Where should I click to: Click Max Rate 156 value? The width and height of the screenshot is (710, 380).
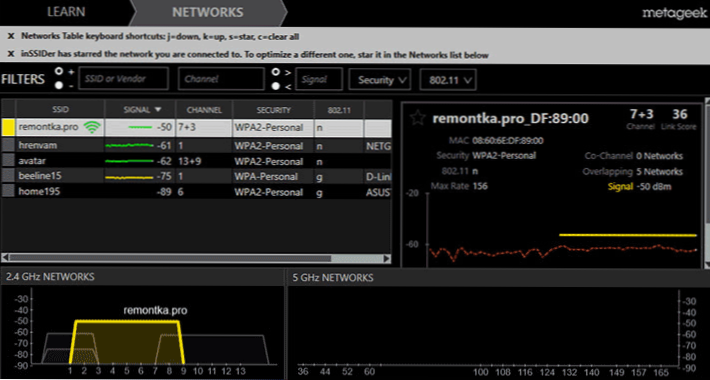point(480,186)
